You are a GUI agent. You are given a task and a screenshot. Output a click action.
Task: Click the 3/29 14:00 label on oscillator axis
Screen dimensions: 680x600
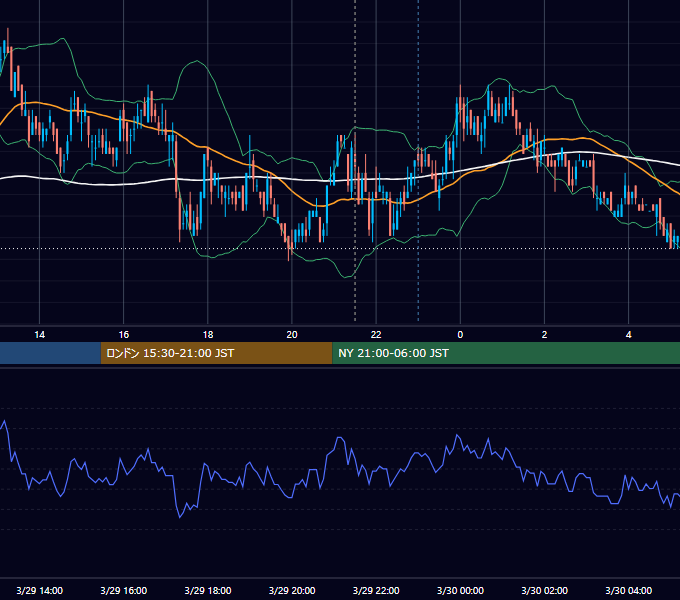[x=39, y=590]
